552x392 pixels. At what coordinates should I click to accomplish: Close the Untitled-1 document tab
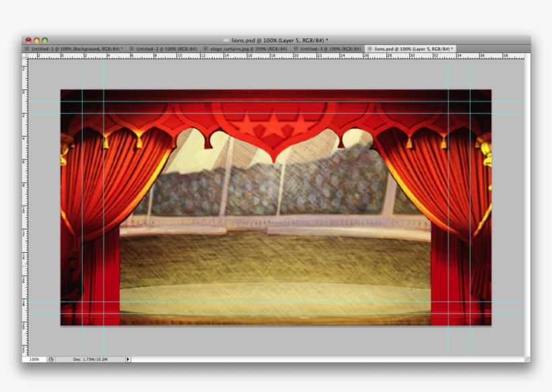click(x=26, y=48)
